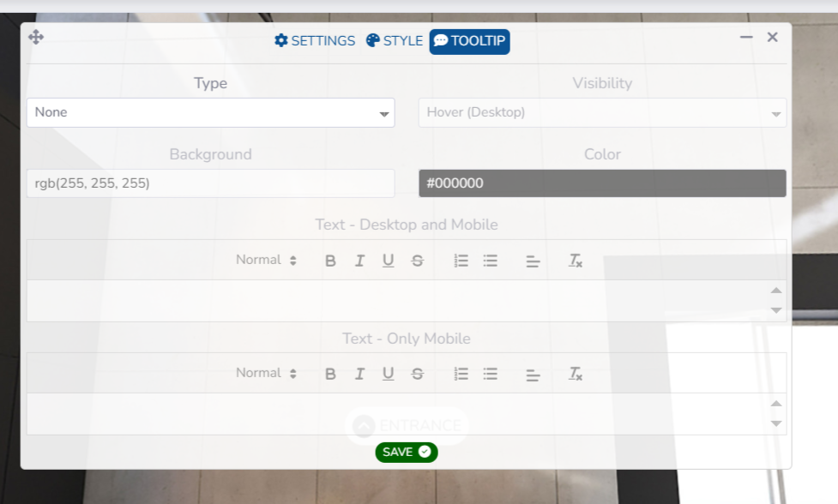Click Bold in Desktop and Mobile text editor
This screenshot has height=504, width=838.
coord(330,261)
